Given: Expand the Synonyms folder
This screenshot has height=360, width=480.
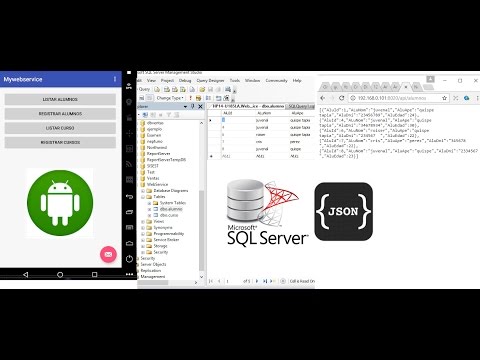Looking at the screenshot, I should pyautogui.click(x=143, y=228).
